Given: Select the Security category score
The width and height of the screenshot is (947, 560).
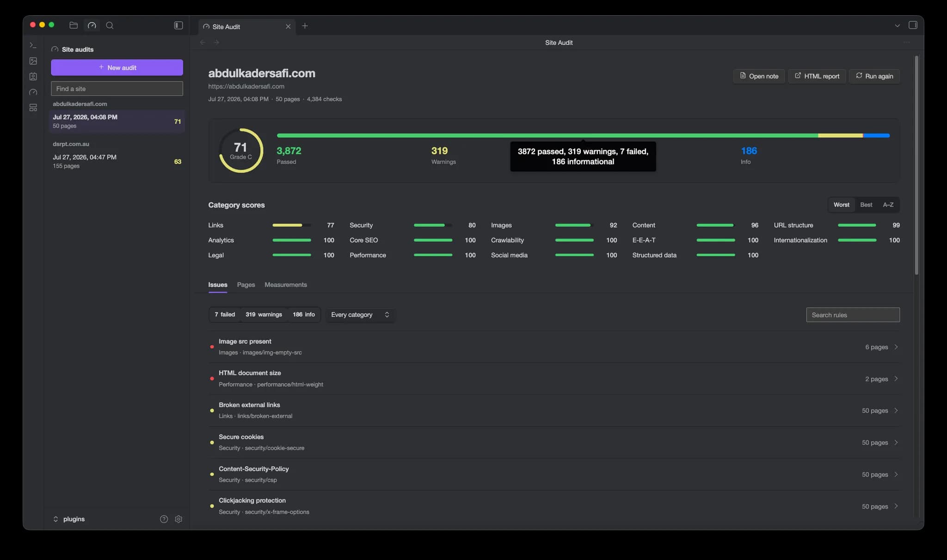Looking at the screenshot, I should coord(412,225).
